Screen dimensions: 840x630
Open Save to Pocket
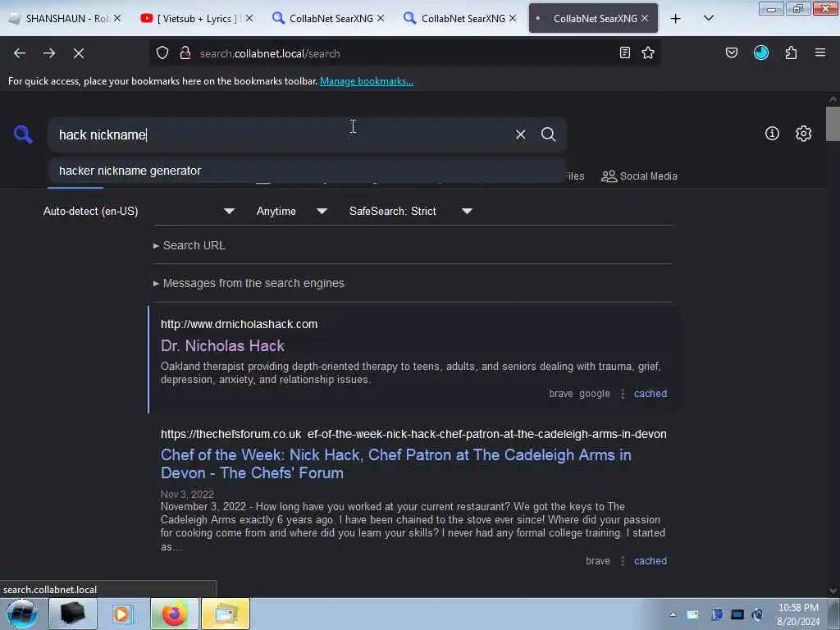click(x=732, y=52)
